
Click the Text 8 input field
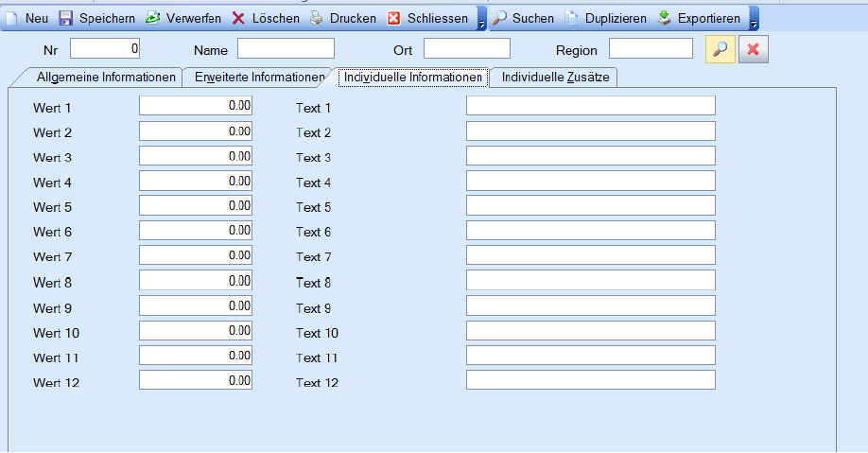click(x=591, y=280)
